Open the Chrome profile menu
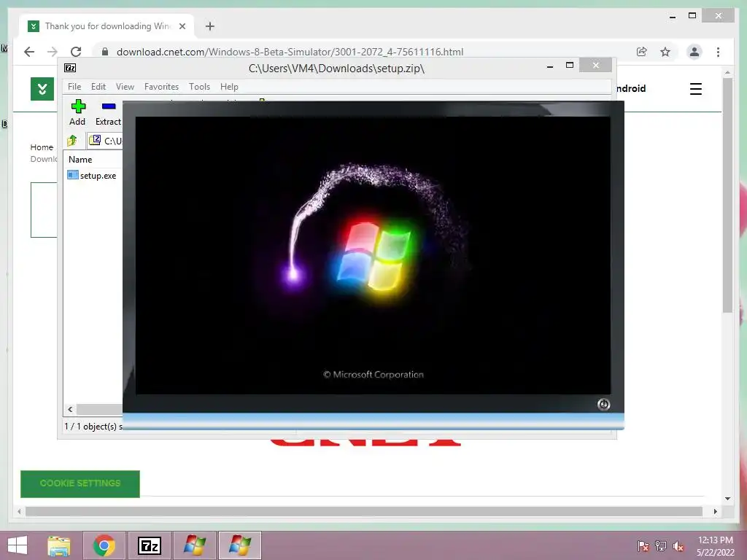Viewport: 747px width, 560px height. 694,52
